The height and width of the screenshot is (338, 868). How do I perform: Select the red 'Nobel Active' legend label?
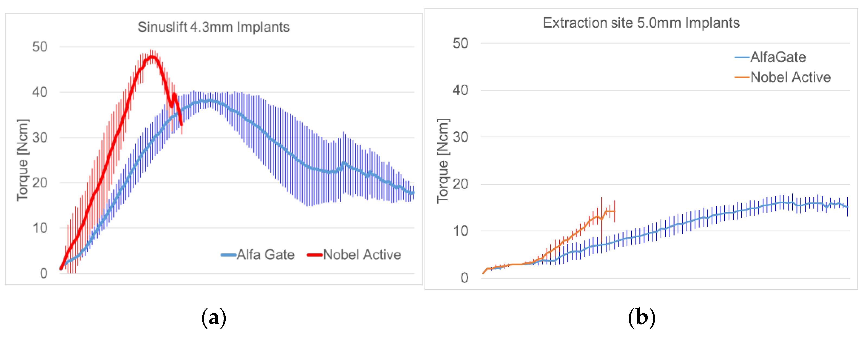click(x=362, y=255)
